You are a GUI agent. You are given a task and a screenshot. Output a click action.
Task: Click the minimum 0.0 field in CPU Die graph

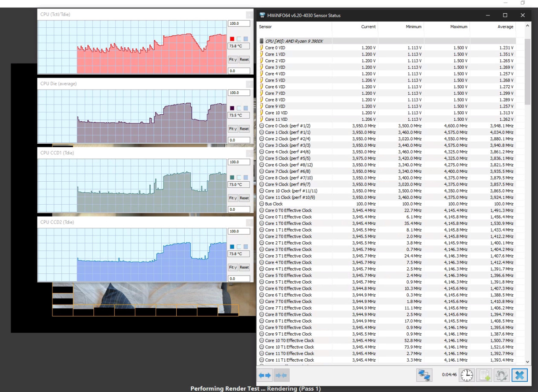(239, 140)
